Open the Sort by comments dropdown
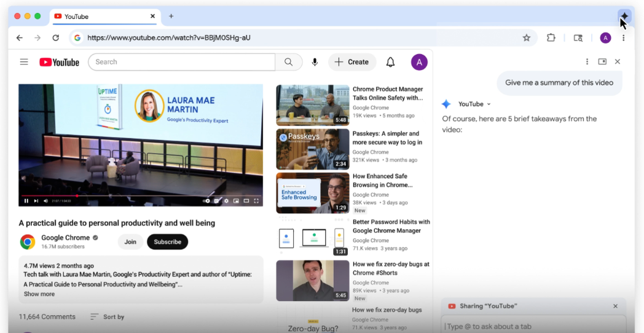Screen dimensions: 644x333 pyautogui.click(x=108, y=317)
